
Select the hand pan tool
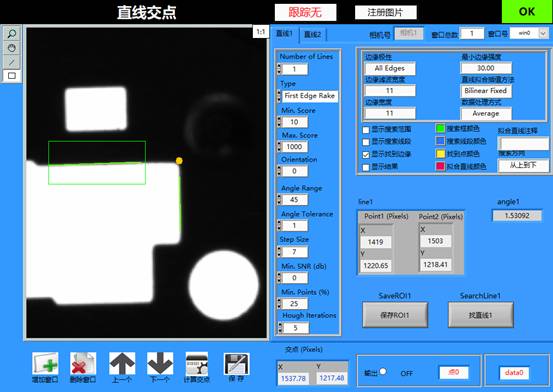[x=12, y=48]
